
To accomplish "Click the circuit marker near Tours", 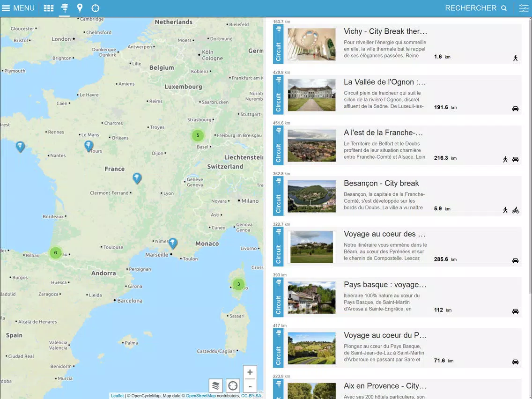I will click(x=89, y=146).
